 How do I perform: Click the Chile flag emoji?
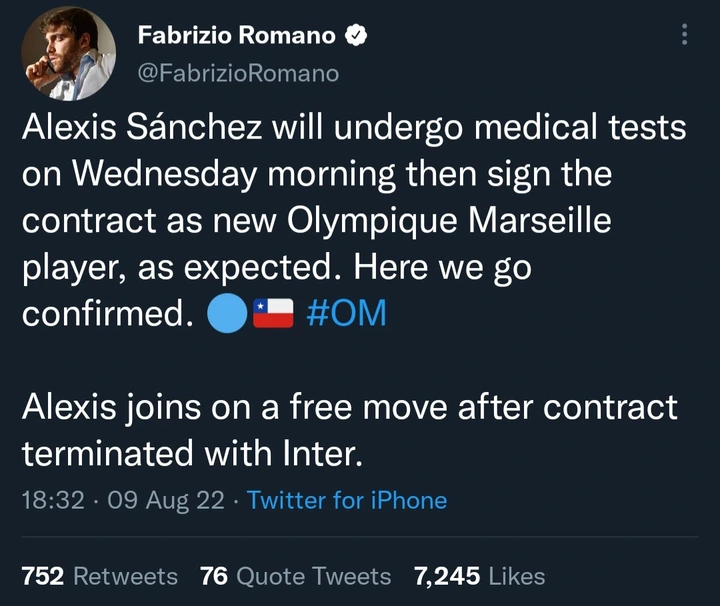[274, 313]
